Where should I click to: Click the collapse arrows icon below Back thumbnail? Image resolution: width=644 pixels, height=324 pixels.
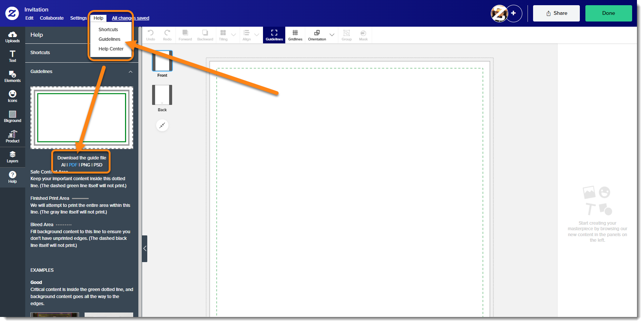click(x=162, y=126)
